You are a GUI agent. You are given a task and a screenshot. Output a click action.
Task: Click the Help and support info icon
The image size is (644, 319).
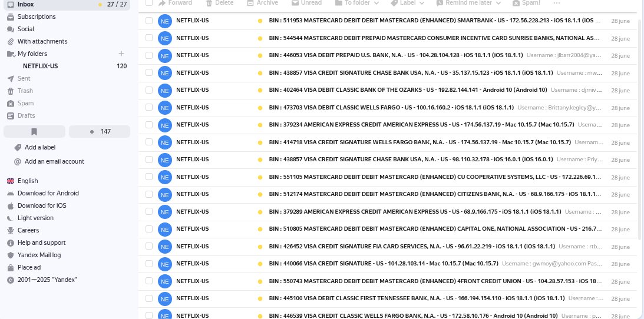[11, 242]
